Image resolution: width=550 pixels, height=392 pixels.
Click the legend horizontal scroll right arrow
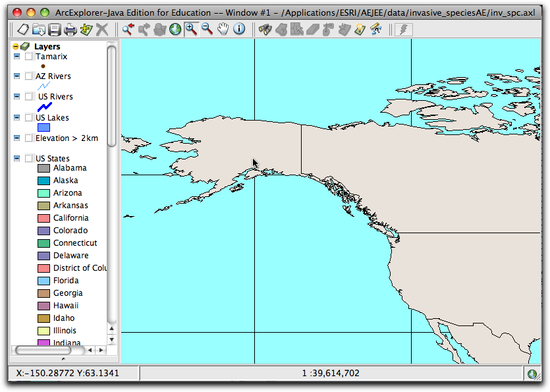click(x=101, y=350)
